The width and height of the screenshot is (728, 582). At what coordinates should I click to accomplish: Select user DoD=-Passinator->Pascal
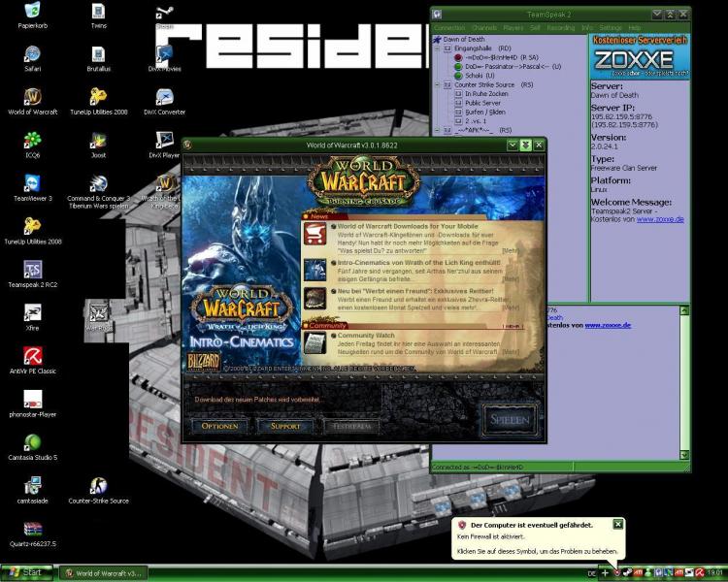(513, 66)
